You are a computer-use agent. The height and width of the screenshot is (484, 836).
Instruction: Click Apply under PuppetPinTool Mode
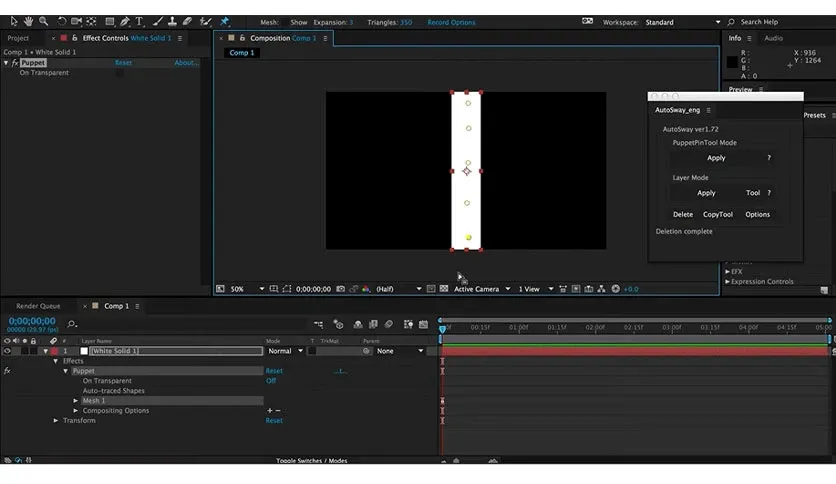716,158
